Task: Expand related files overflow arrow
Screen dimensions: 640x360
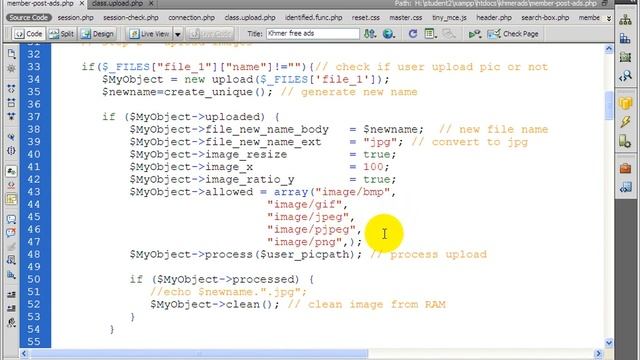Action: 609,18
